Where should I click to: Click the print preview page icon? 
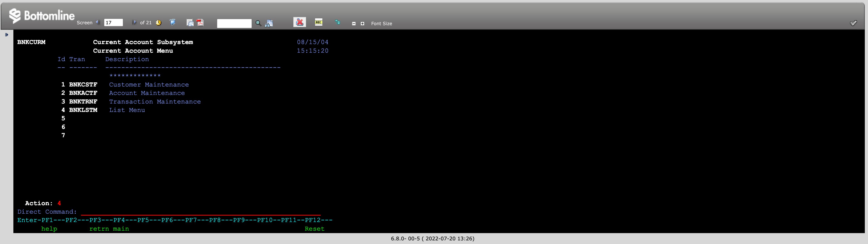click(190, 23)
